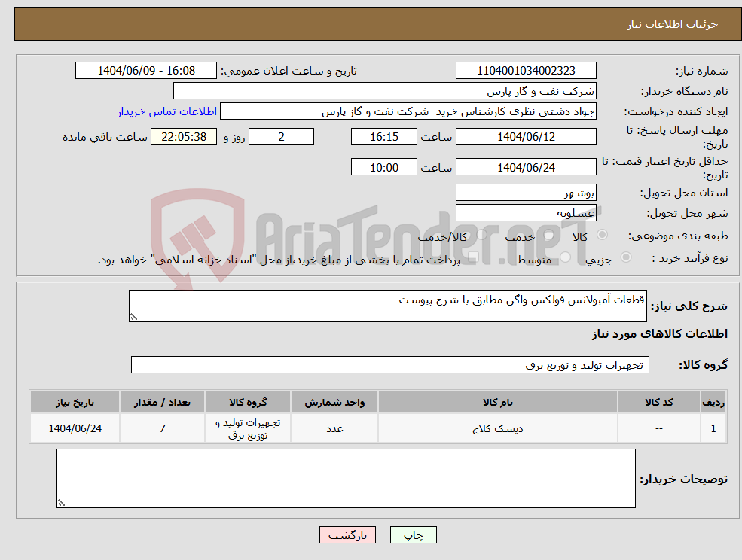Select the خدمت radio button
Screen dimensions: 742x560
549,236
